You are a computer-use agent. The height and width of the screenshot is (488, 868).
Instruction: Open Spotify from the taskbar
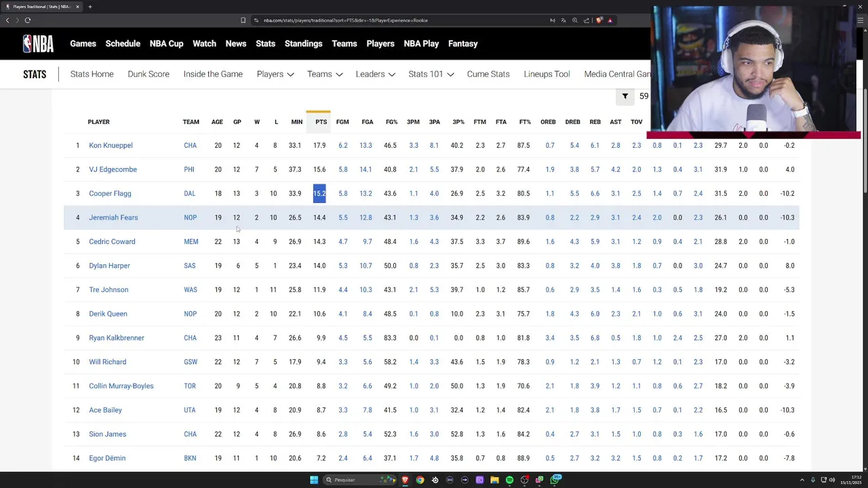[509, 480]
